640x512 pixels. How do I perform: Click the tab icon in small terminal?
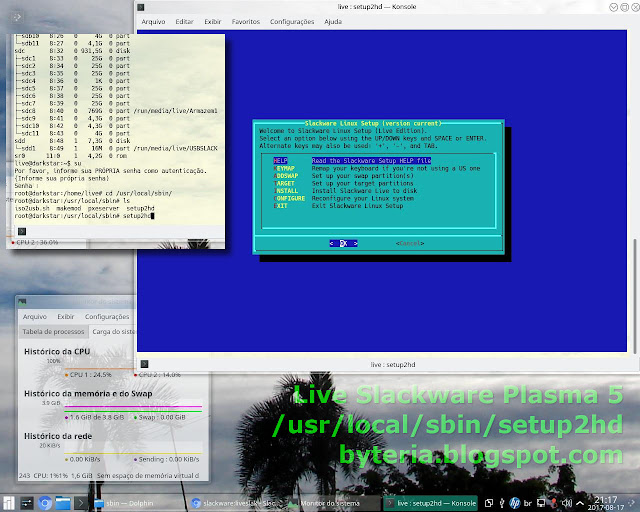22,232
